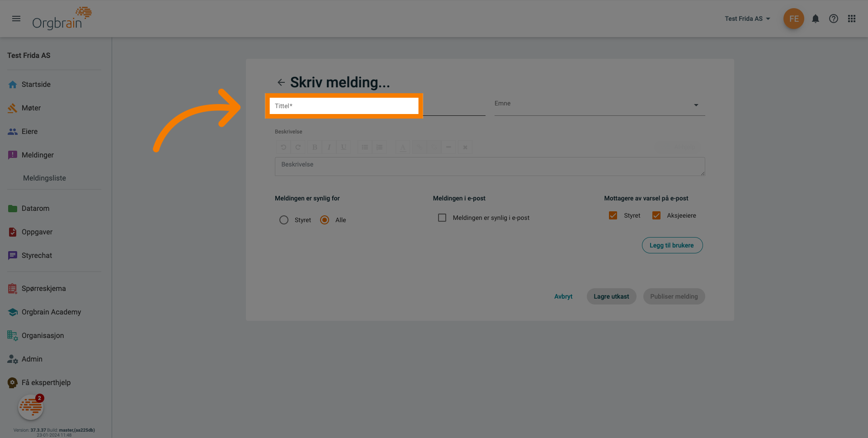Uncheck Styret e-mail notification recipient
Screen dimensions: 868x438
click(613, 215)
